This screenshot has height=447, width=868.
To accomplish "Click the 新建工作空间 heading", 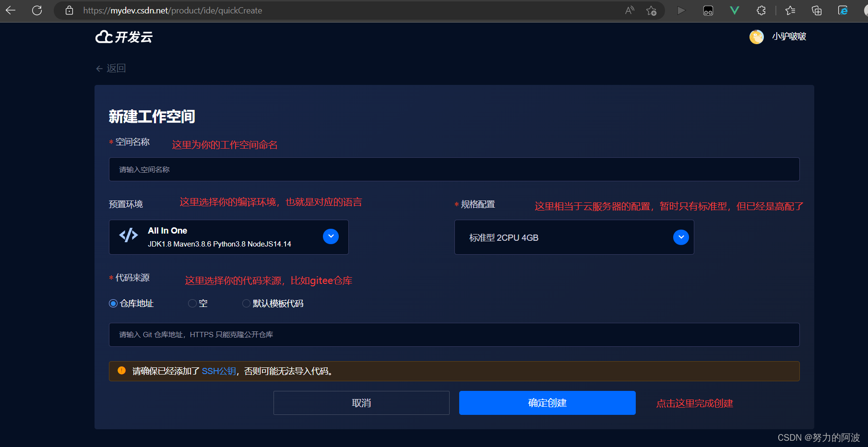I will (152, 117).
